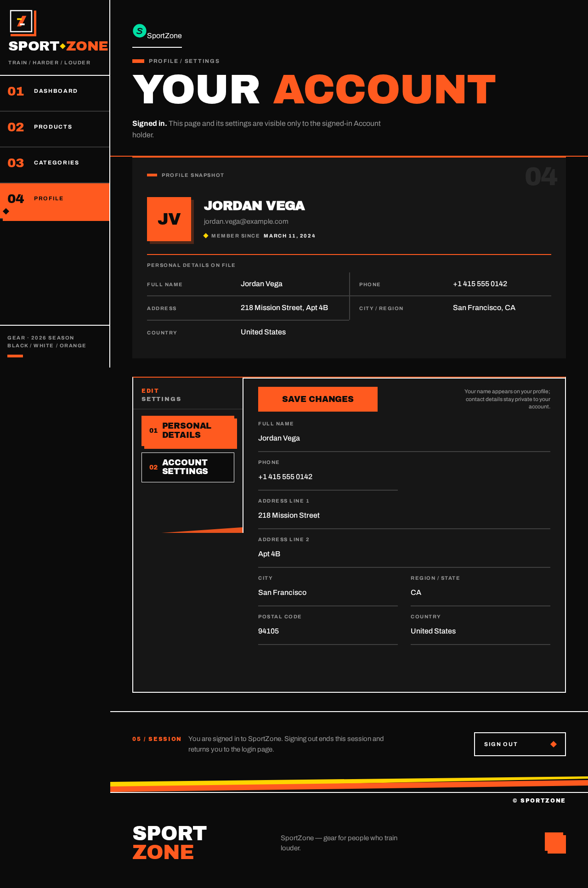
Task: Click the Profile / Settings breadcrumb text
Action: tap(184, 61)
